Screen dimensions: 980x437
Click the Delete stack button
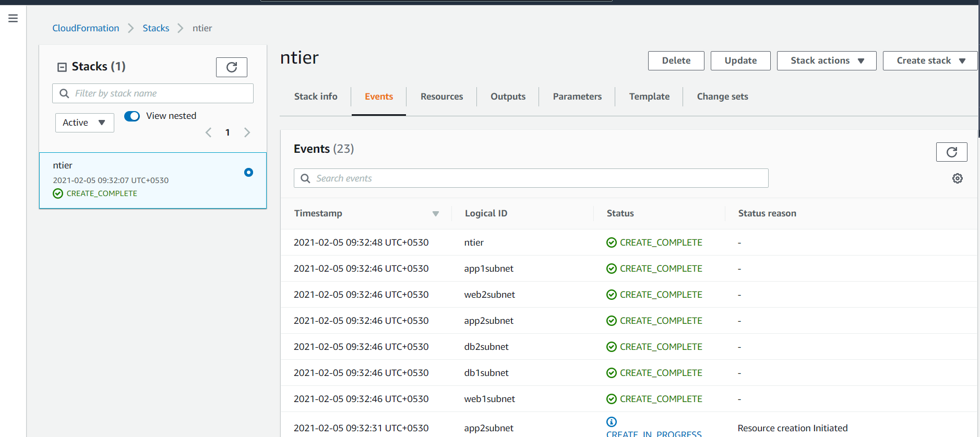[x=676, y=60]
